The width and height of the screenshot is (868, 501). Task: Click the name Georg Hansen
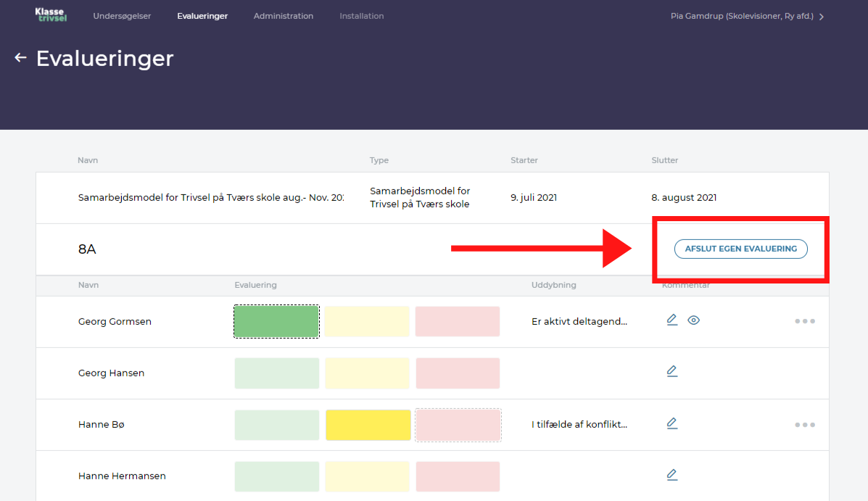pyautogui.click(x=111, y=373)
